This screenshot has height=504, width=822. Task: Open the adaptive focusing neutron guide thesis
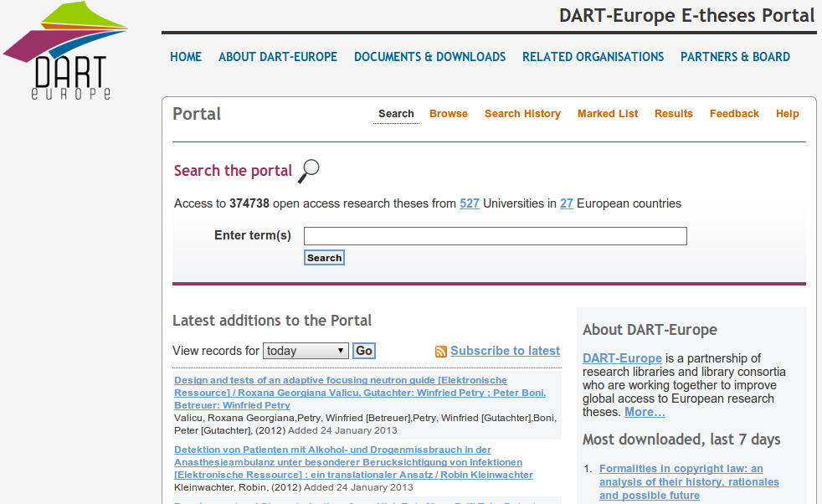click(360, 393)
